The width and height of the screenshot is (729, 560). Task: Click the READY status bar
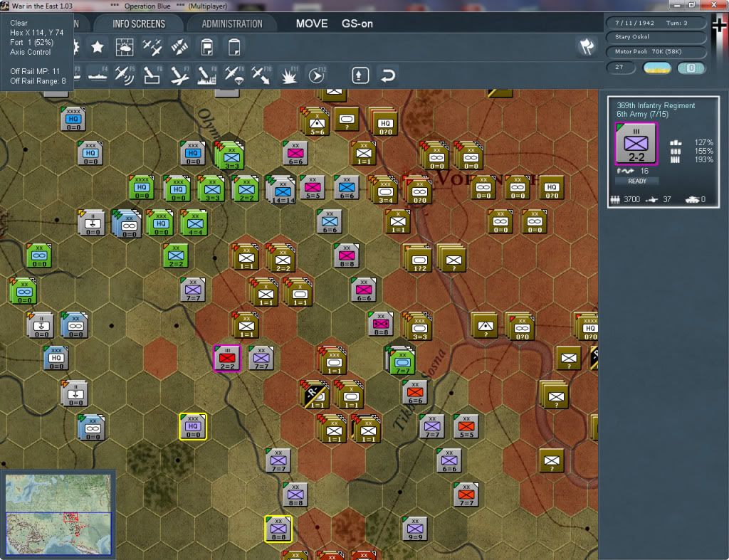coord(637,181)
